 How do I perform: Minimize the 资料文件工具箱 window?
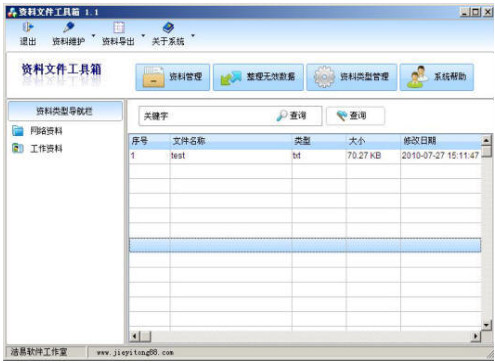(x=465, y=12)
